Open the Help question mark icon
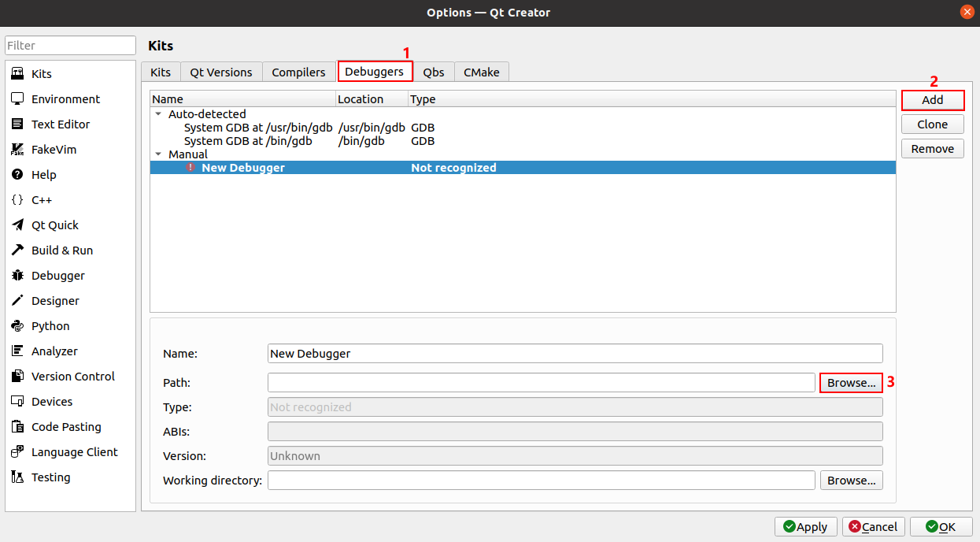 pyautogui.click(x=17, y=175)
